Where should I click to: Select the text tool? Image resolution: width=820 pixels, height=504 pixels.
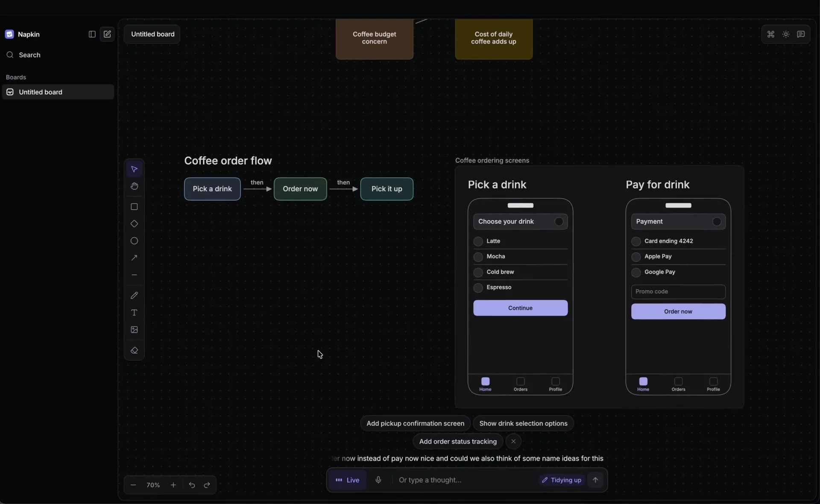(x=134, y=313)
